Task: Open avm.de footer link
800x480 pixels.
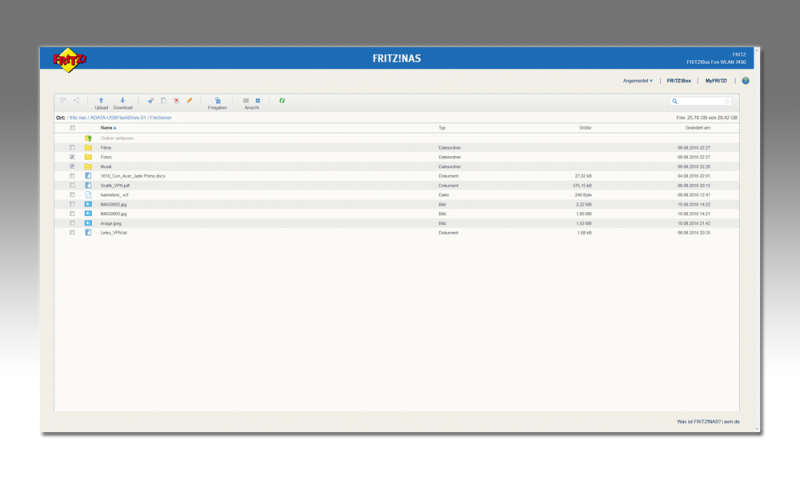Action: [732, 421]
